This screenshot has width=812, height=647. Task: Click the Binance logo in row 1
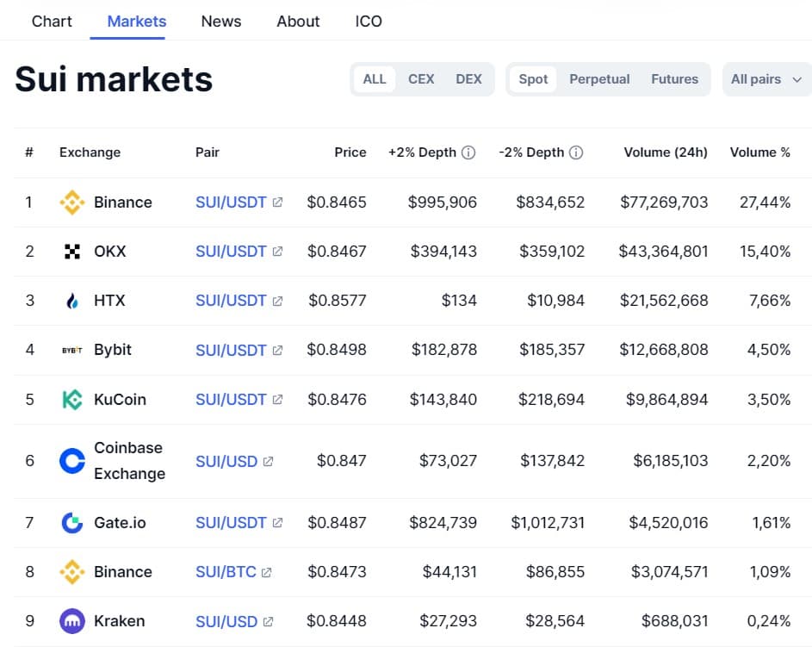72,202
